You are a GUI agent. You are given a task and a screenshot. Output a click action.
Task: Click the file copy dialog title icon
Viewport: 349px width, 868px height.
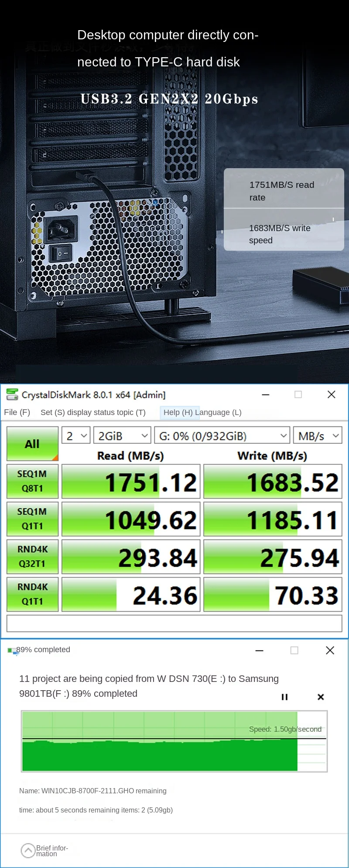(x=12, y=650)
